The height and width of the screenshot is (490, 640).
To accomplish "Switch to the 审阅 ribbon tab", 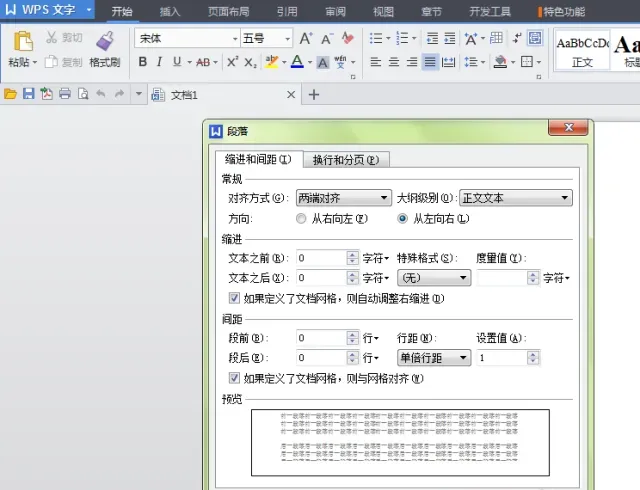I will (336, 11).
